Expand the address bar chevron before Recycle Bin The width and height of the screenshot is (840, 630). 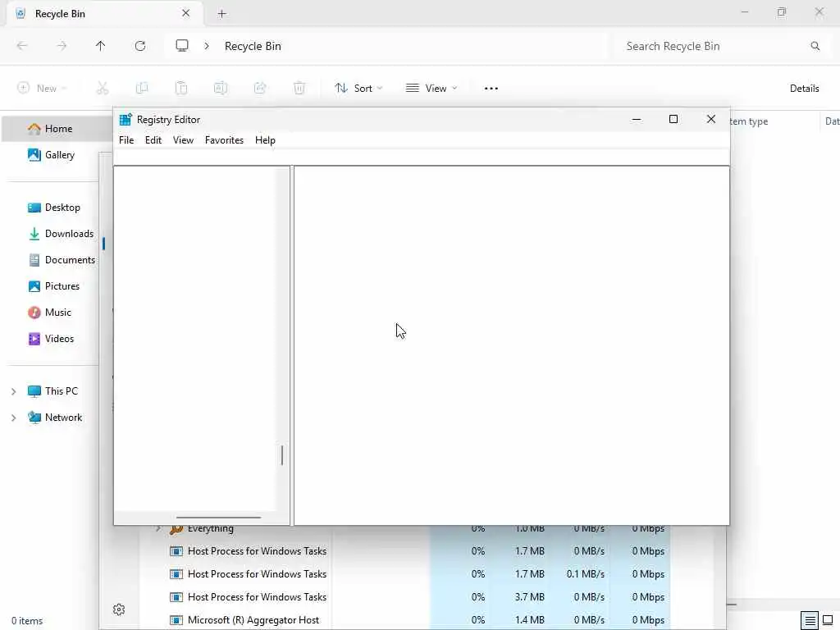tap(207, 46)
